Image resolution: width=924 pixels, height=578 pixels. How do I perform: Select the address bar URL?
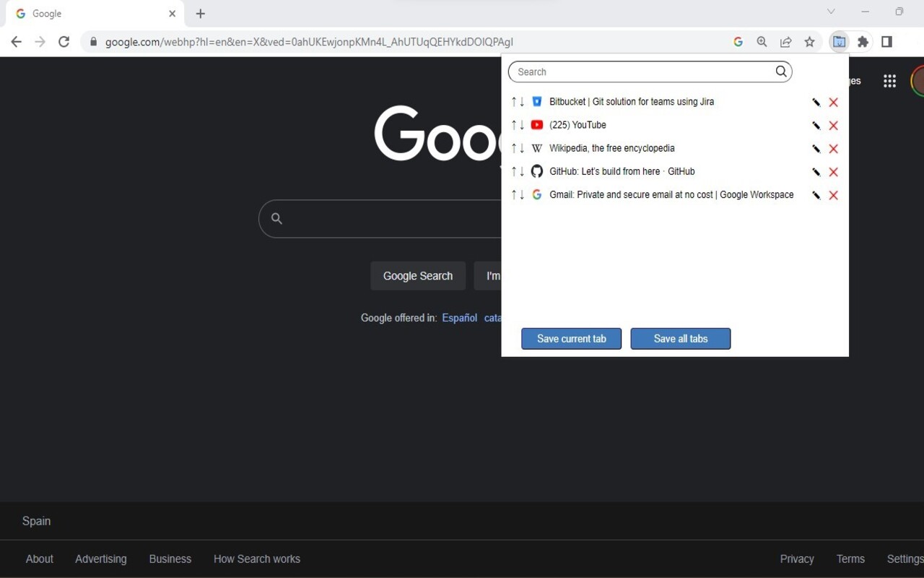(x=309, y=42)
